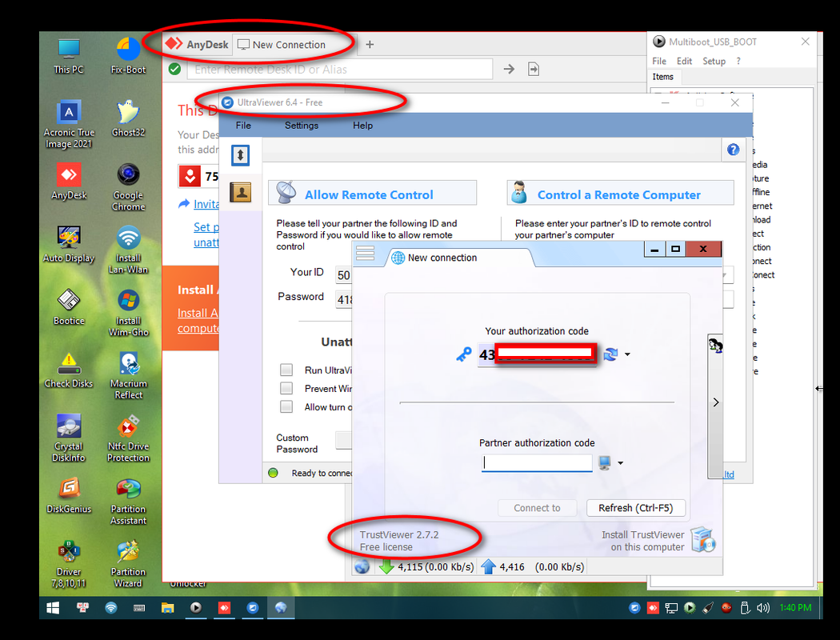840x640 pixels.
Task: Open Acronis True Image 2021 desktop icon
Action: 69,124
